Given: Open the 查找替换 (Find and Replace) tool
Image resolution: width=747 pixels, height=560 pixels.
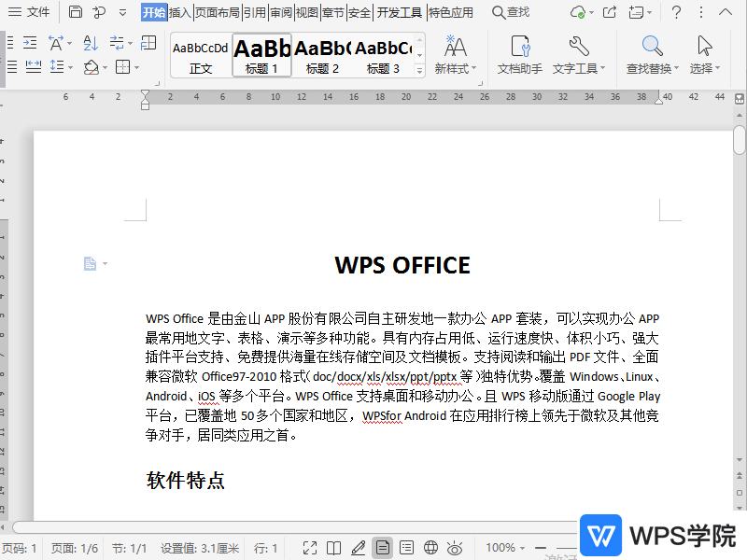Looking at the screenshot, I should 651,58.
